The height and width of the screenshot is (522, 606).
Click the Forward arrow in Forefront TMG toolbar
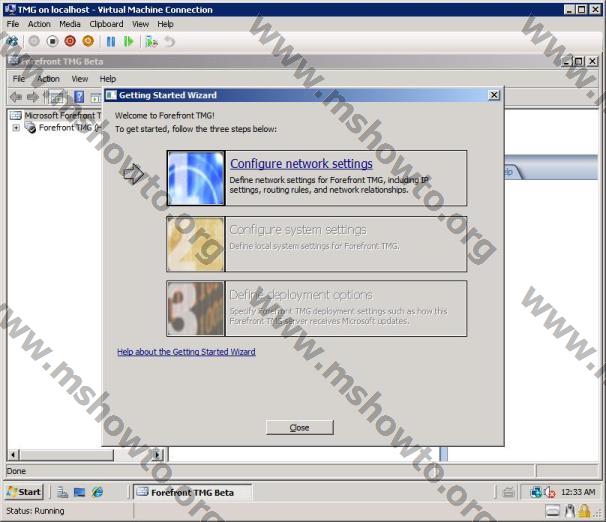click(33, 97)
